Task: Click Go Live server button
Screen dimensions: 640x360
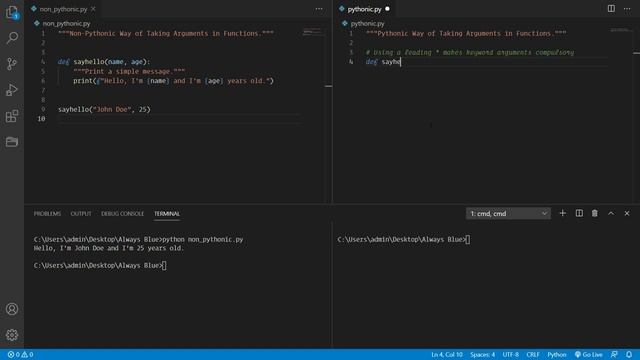Action: pos(589,354)
